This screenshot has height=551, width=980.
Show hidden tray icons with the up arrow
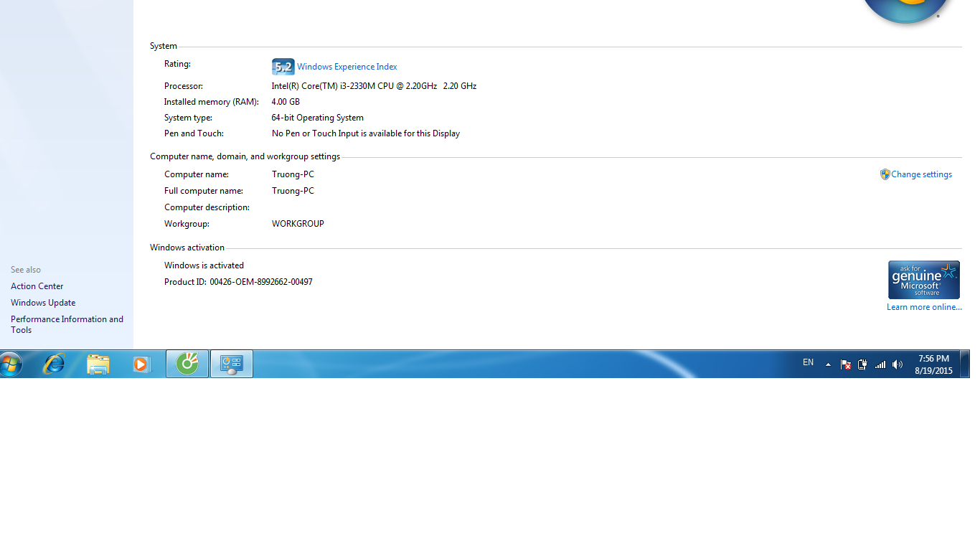coord(828,364)
